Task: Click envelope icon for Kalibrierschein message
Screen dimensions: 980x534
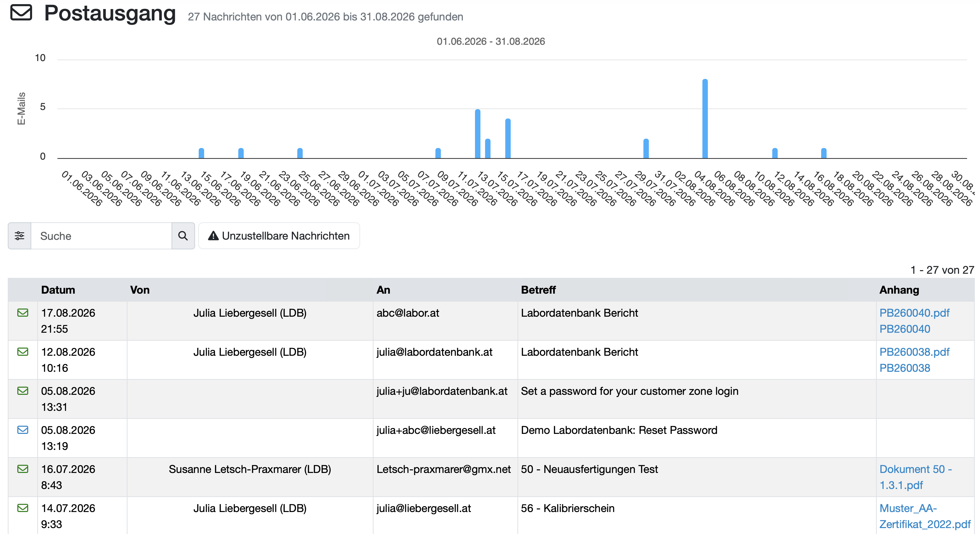Action: pyautogui.click(x=23, y=508)
